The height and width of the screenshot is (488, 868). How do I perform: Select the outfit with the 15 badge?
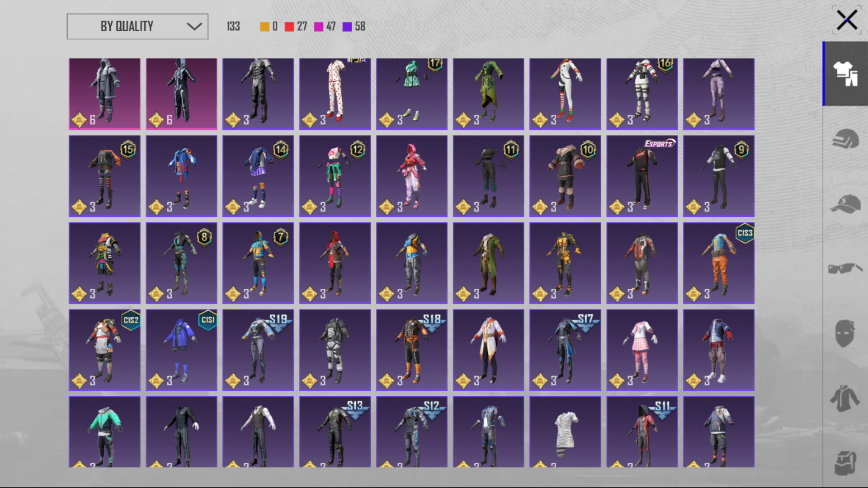coord(104,176)
